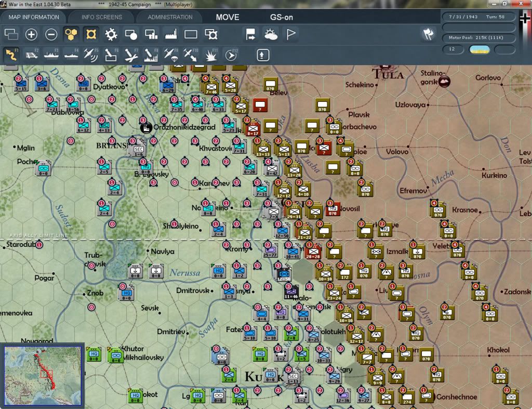The width and height of the screenshot is (532, 409).
Task: Select the 6=29 blue unit counter
Action: (168, 86)
